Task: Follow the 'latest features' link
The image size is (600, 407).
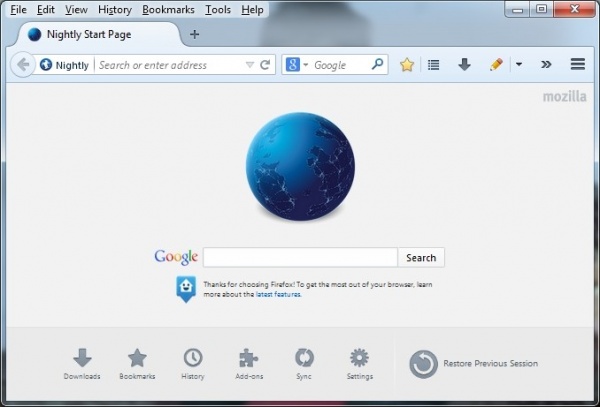Action: (x=278, y=294)
